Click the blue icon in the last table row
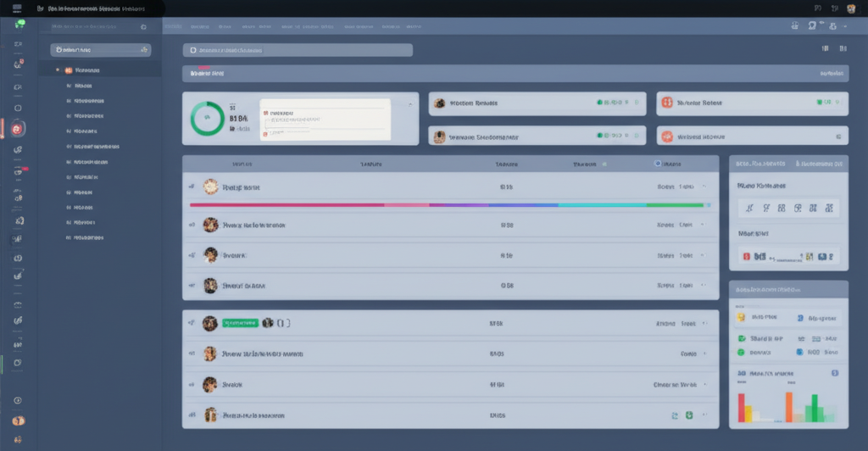 coord(675,415)
